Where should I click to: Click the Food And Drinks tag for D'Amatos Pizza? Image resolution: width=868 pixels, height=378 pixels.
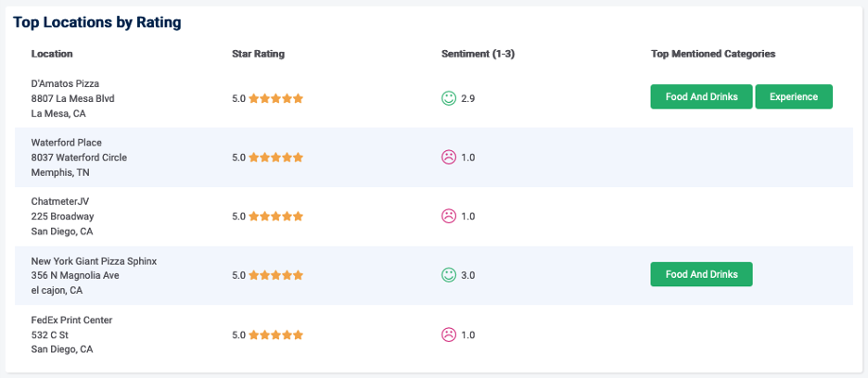(x=701, y=96)
